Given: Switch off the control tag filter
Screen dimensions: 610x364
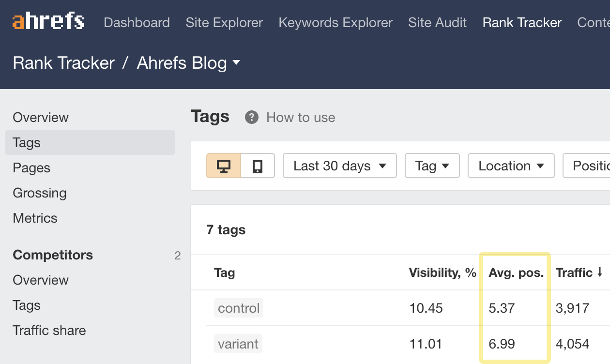Looking at the screenshot, I should tap(238, 308).
